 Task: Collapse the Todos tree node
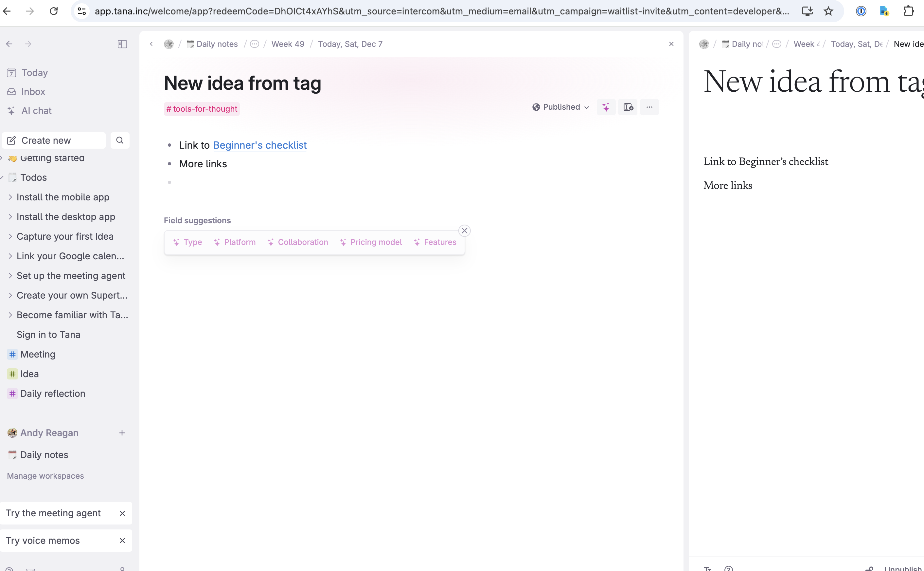pyautogui.click(x=2, y=177)
